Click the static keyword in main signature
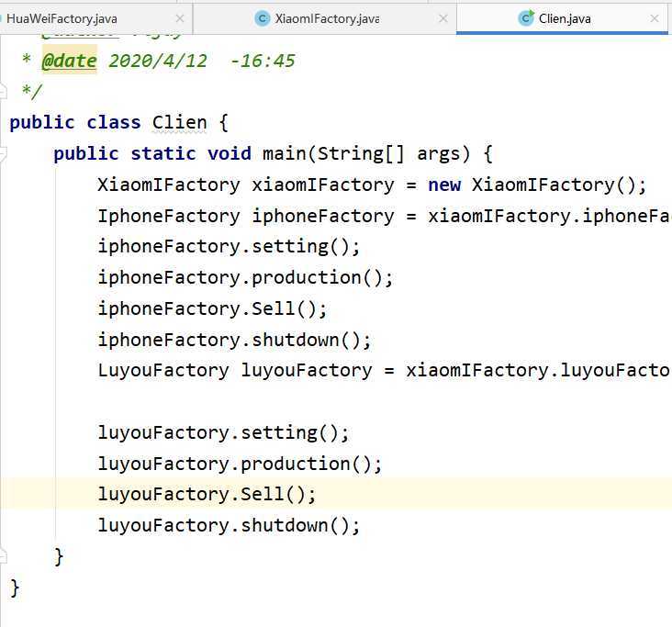Image resolution: width=672 pixels, height=627 pixels. 163,153
